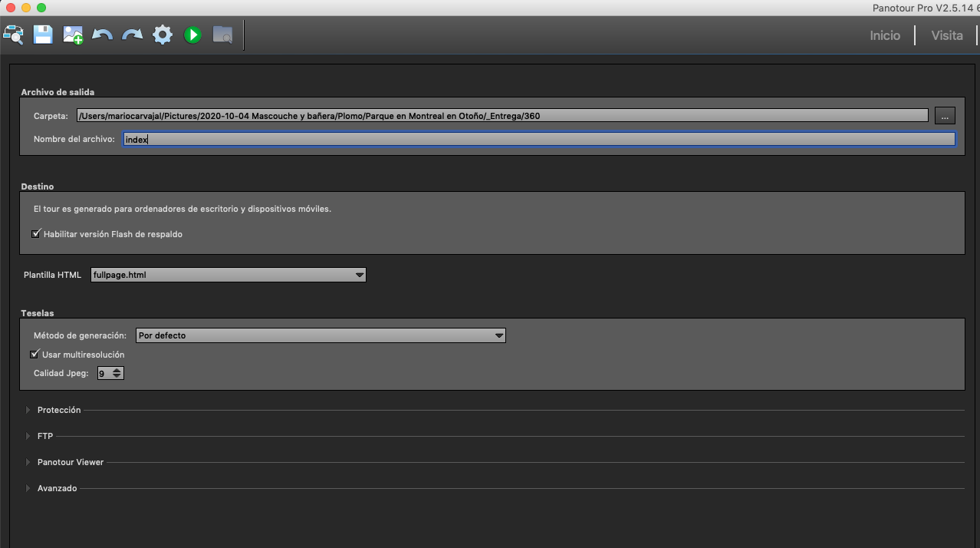The width and height of the screenshot is (980, 548).
Task: Save the project with floppy disk icon
Action: 43,35
